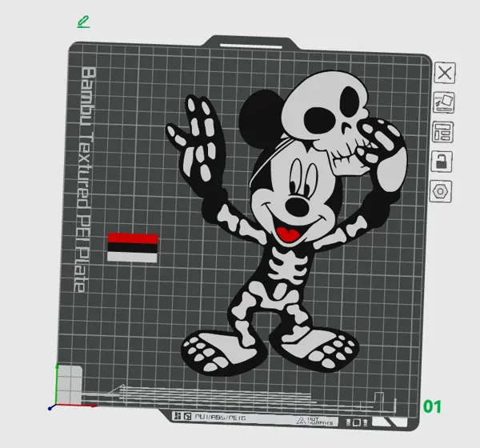The height and width of the screenshot is (448, 480).
Task: Click the white stripe of swatch object
Action: (132, 258)
